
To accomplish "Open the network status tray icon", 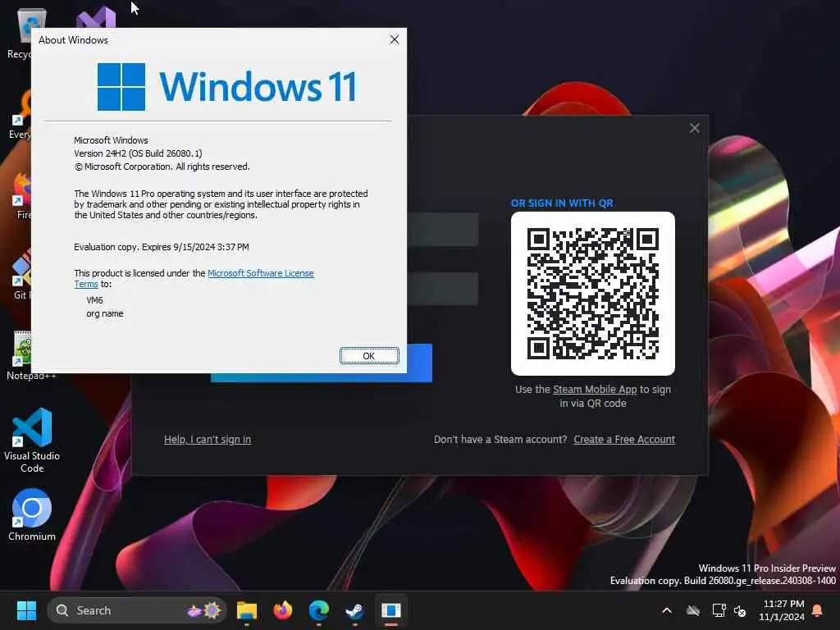I will click(x=719, y=610).
